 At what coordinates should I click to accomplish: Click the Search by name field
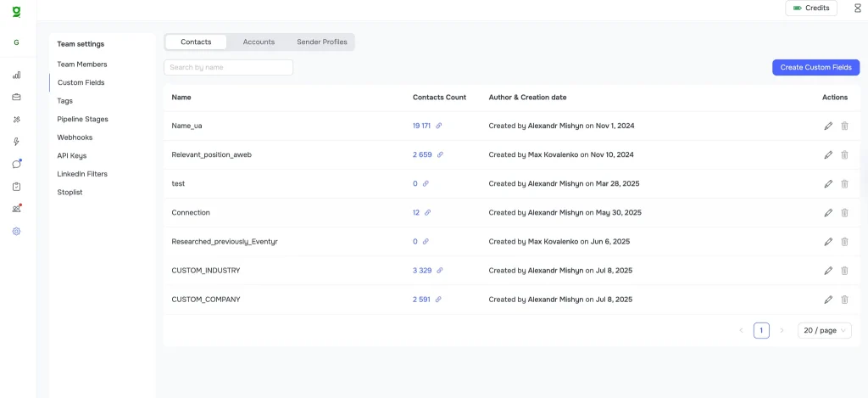click(x=228, y=67)
